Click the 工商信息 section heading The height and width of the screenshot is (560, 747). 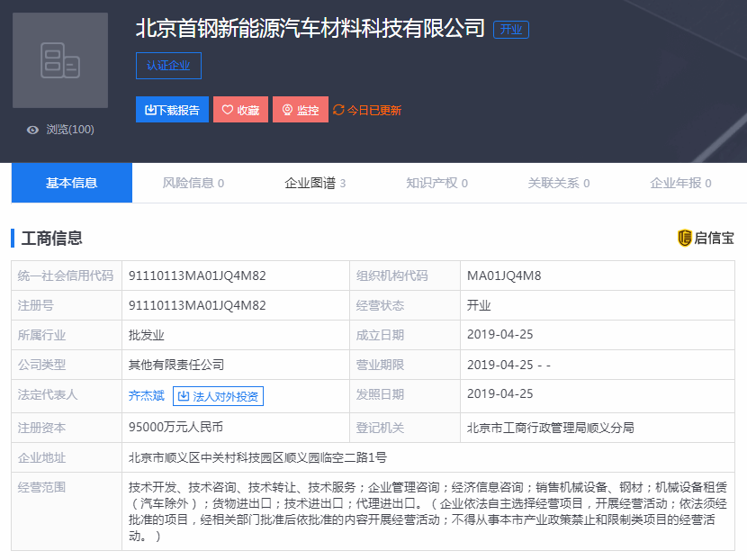coord(52,238)
